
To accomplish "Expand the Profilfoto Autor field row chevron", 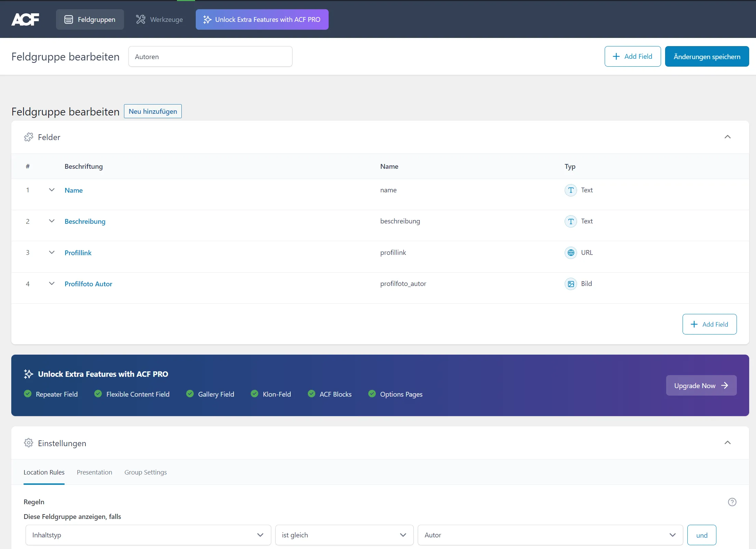I will click(x=52, y=284).
